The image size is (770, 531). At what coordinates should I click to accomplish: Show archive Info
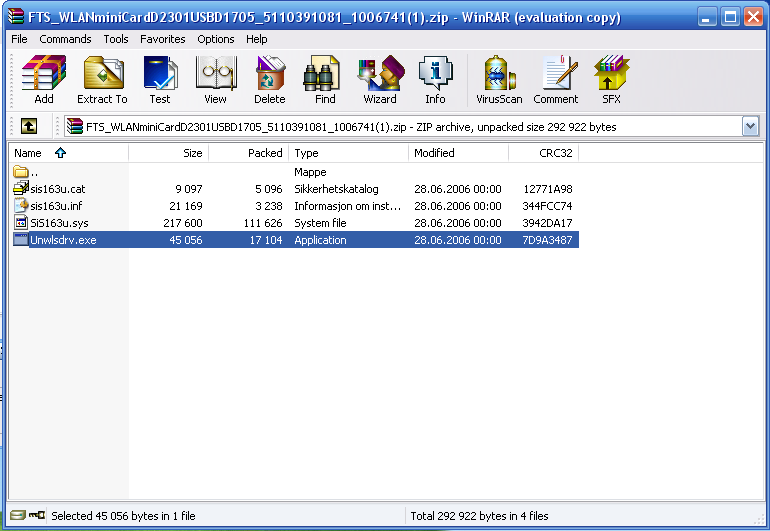click(435, 80)
